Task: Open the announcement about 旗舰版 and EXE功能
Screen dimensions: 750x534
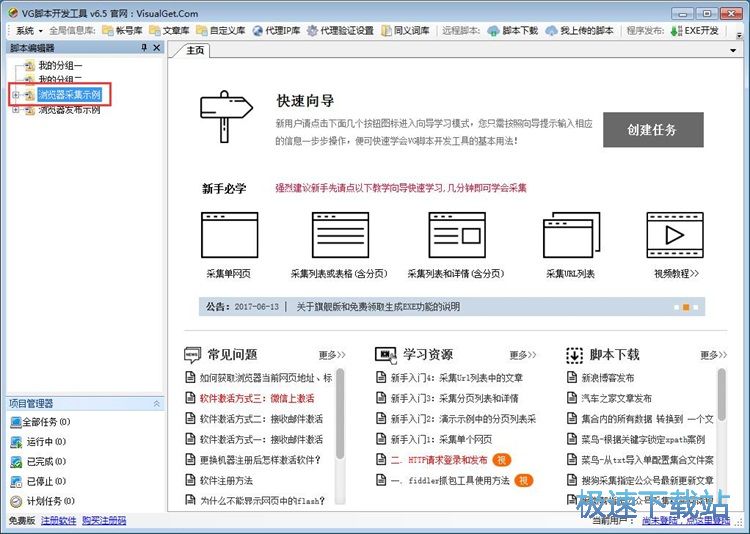Action: pyautogui.click(x=378, y=306)
